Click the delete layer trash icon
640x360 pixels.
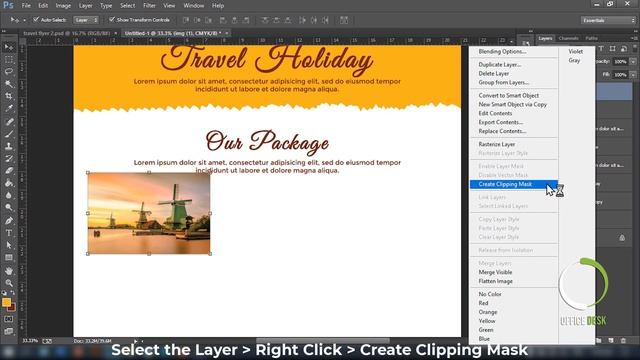coord(623,340)
